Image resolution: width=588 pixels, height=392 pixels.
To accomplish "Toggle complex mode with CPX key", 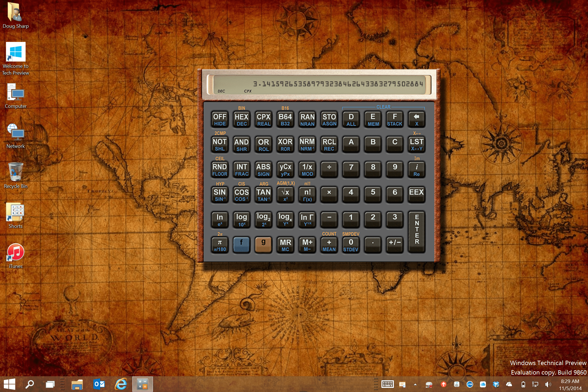I will click(264, 120).
